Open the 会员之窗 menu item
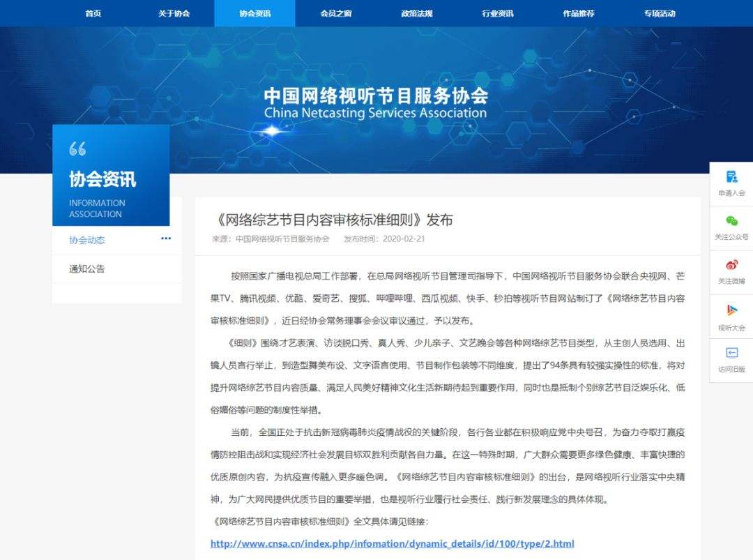 [x=335, y=13]
